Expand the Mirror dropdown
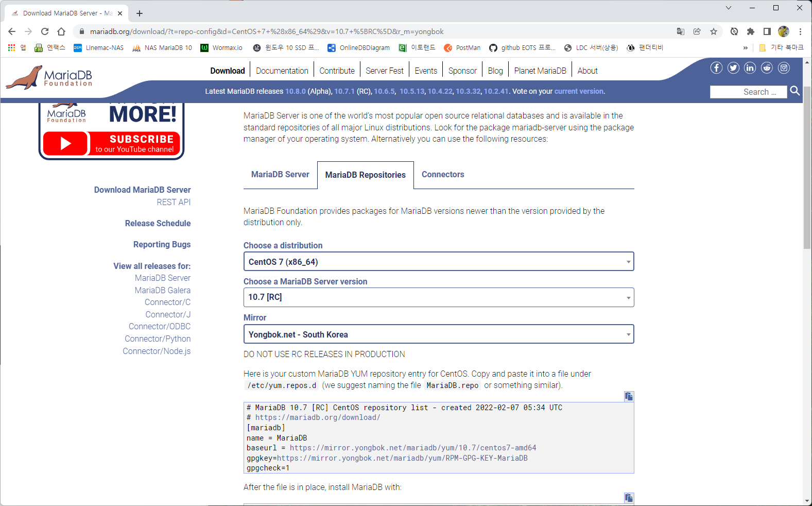Viewport: 812px width, 506px height. click(x=439, y=334)
